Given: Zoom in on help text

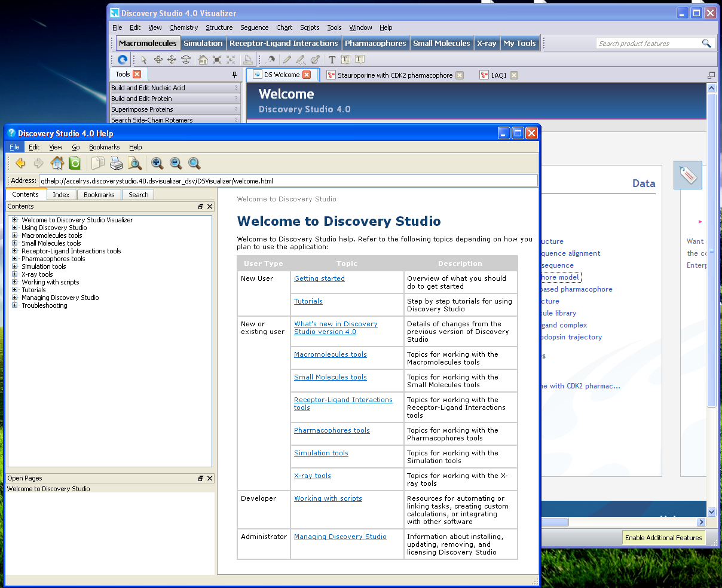Looking at the screenshot, I should click(157, 163).
